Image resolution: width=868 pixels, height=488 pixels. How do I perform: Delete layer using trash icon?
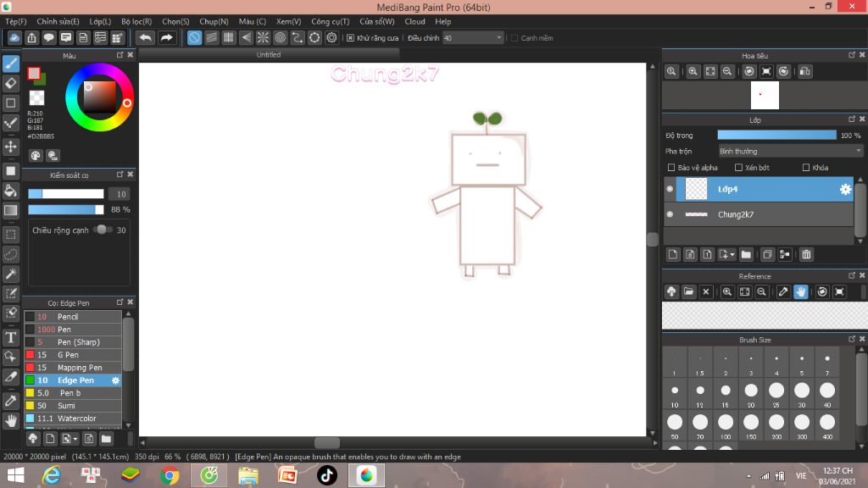coord(806,254)
